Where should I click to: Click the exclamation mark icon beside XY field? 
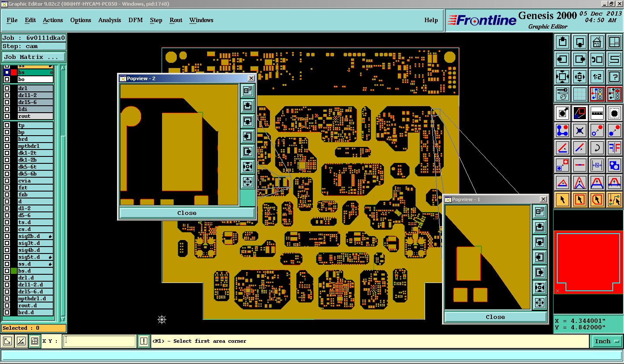coord(144,341)
